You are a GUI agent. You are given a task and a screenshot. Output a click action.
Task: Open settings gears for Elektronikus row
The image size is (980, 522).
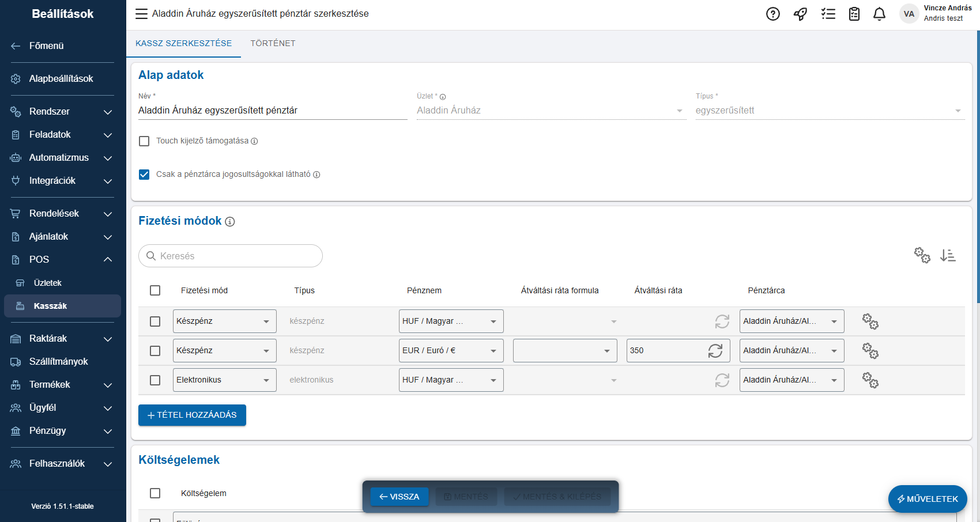click(870, 380)
